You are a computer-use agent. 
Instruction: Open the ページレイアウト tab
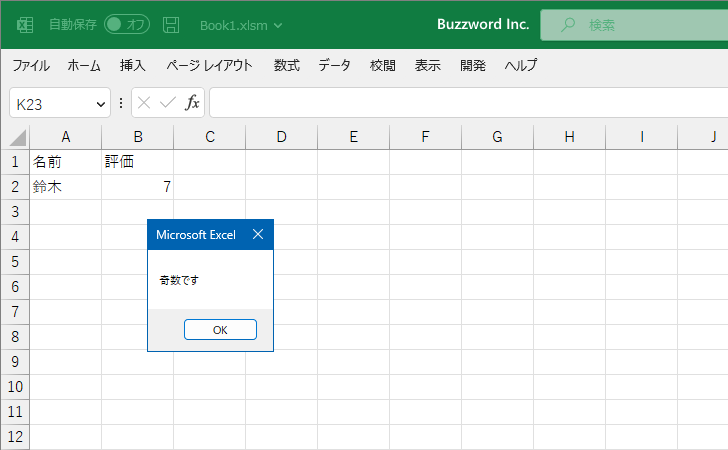click(x=209, y=65)
